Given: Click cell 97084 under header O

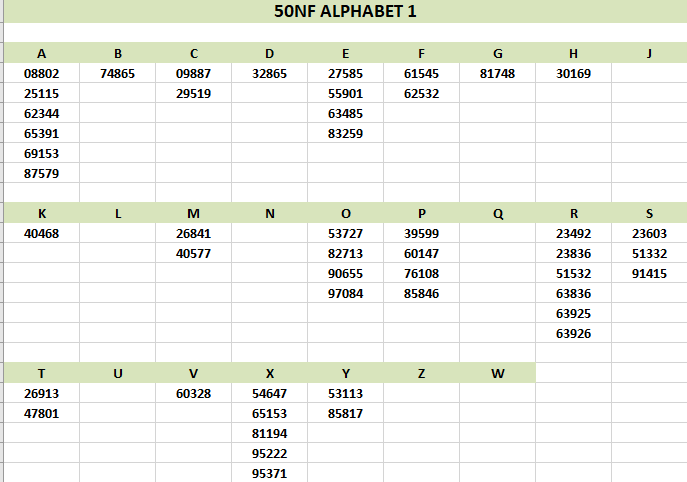Looking at the screenshot, I should tap(345, 293).
